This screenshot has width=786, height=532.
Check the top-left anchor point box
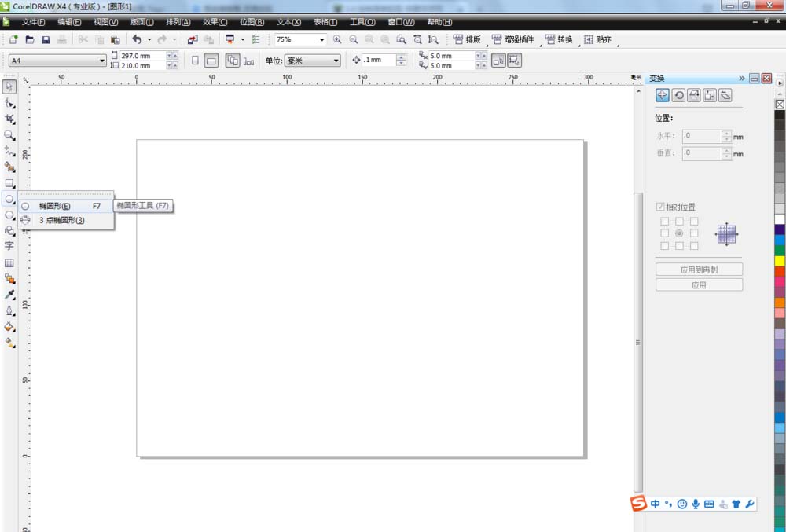(x=665, y=221)
